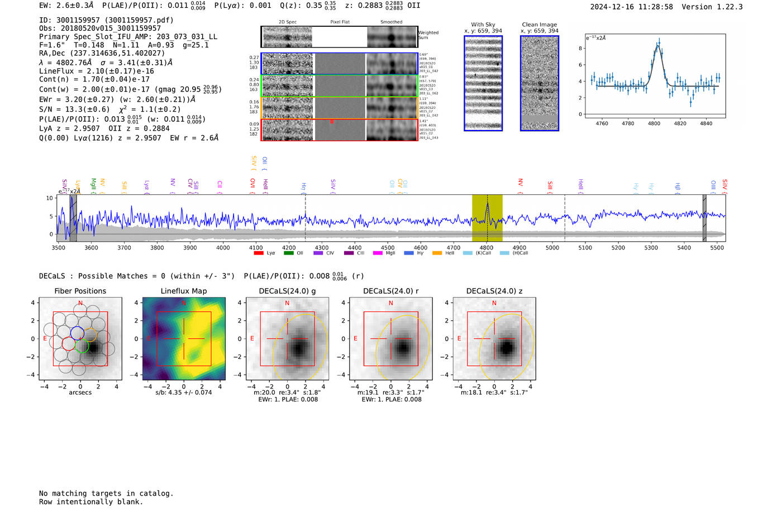Click the Obs: 20180520v015_3001159957 line
782x532 pixels.
pyautogui.click(x=100, y=28)
